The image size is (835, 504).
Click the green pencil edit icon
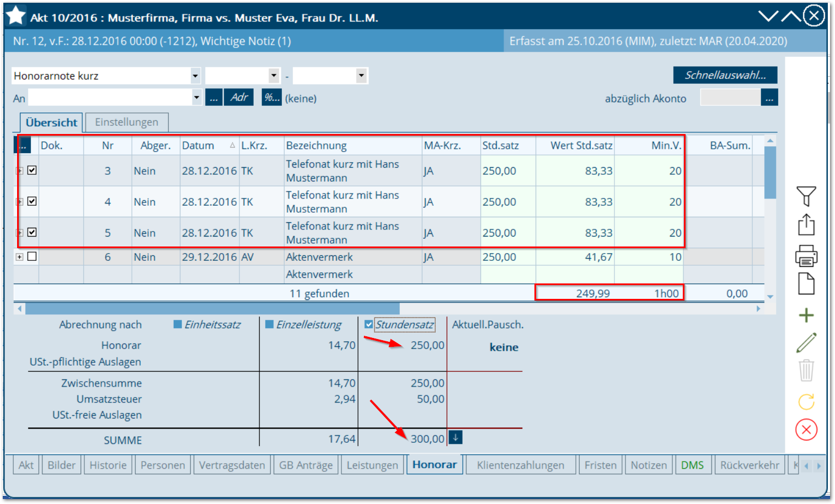coord(806,342)
